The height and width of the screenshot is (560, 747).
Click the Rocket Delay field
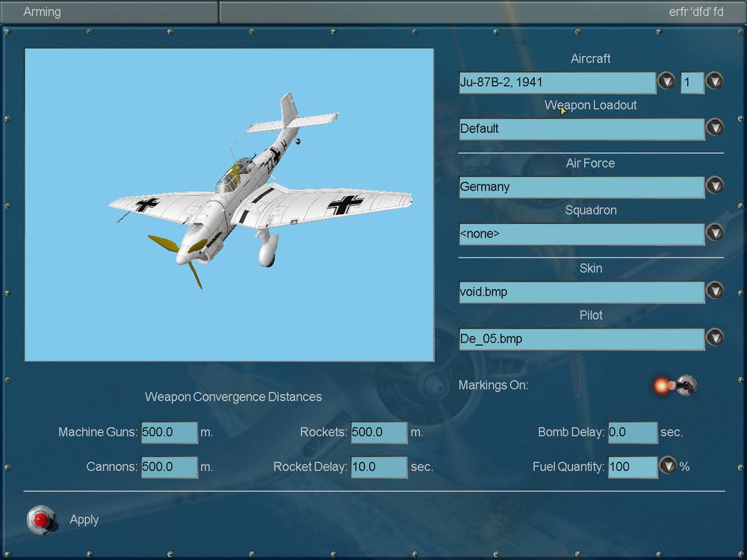coord(379,467)
